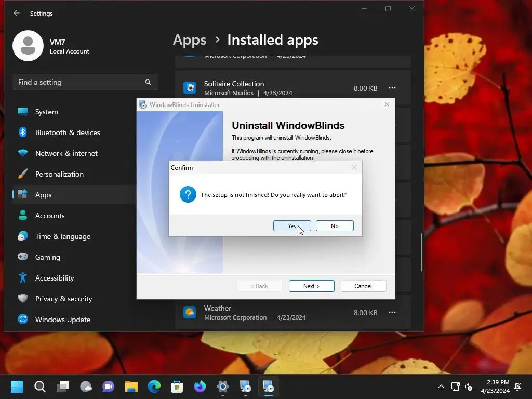Click No in the Confirm dialog
The width and height of the screenshot is (532, 399).
335,226
